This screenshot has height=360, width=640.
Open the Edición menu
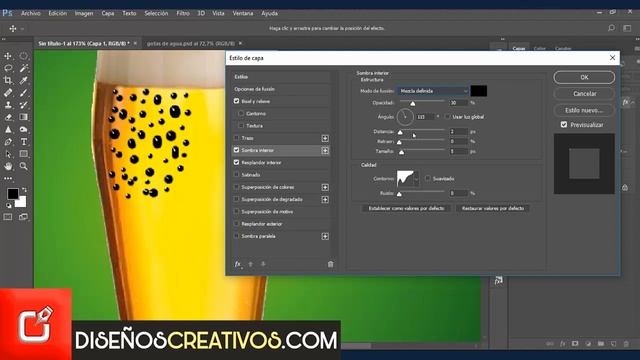(58, 13)
